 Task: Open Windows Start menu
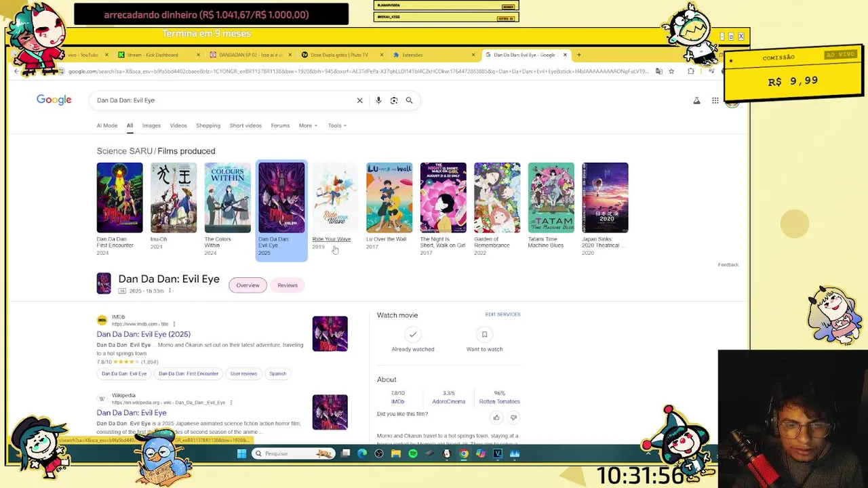pyautogui.click(x=241, y=453)
